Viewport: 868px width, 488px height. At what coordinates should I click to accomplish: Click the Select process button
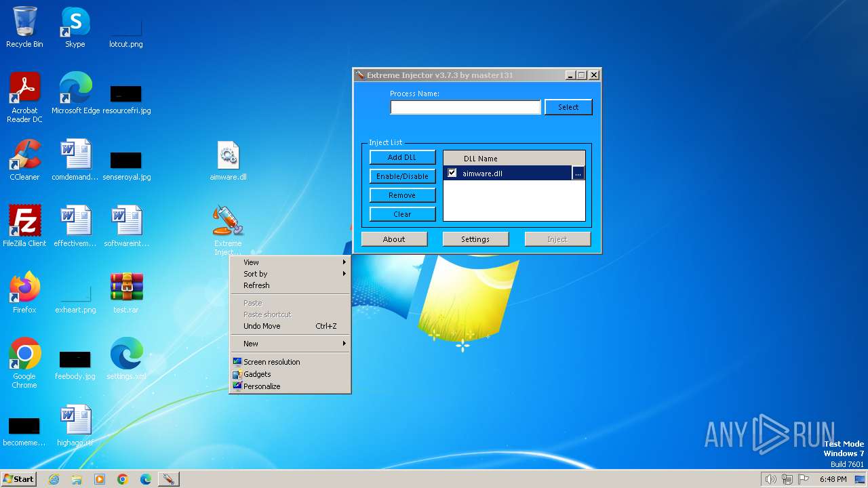click(568, 107)
